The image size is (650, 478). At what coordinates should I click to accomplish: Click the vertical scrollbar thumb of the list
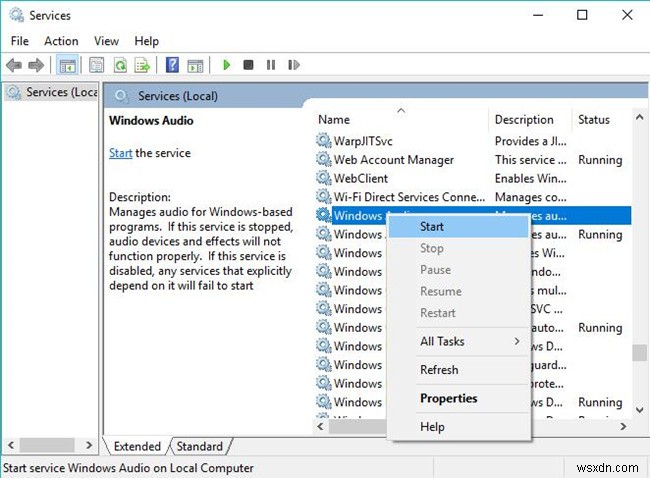point(639,353)
